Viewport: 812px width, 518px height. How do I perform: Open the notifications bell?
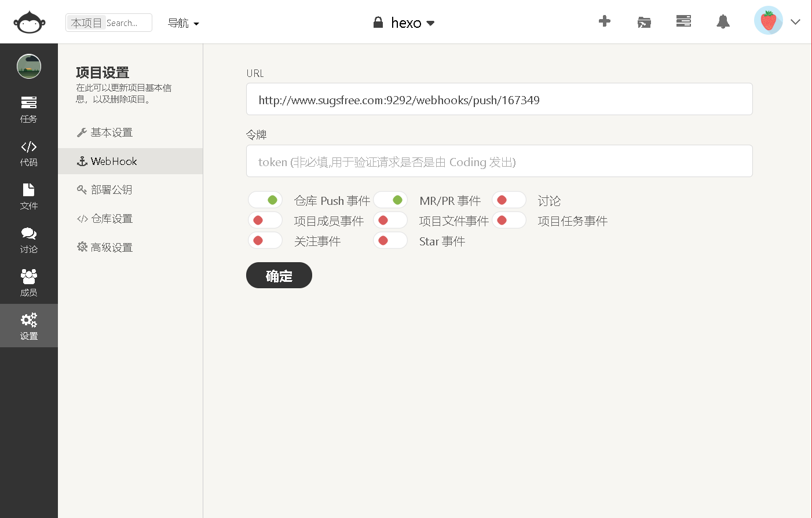pos(723,22)
